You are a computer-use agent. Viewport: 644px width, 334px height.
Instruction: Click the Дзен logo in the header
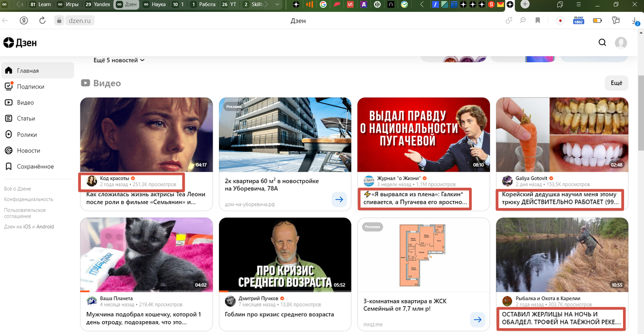click(x=20, y=43)
